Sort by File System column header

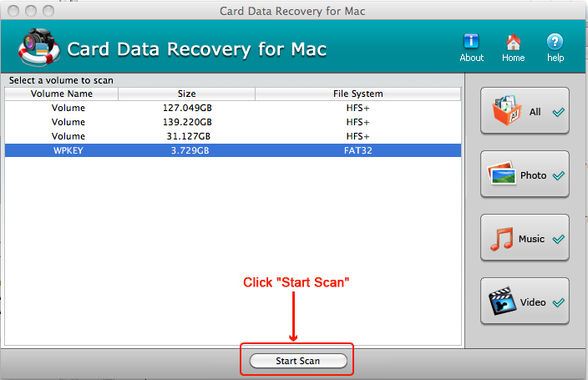(x=358, y=94)
